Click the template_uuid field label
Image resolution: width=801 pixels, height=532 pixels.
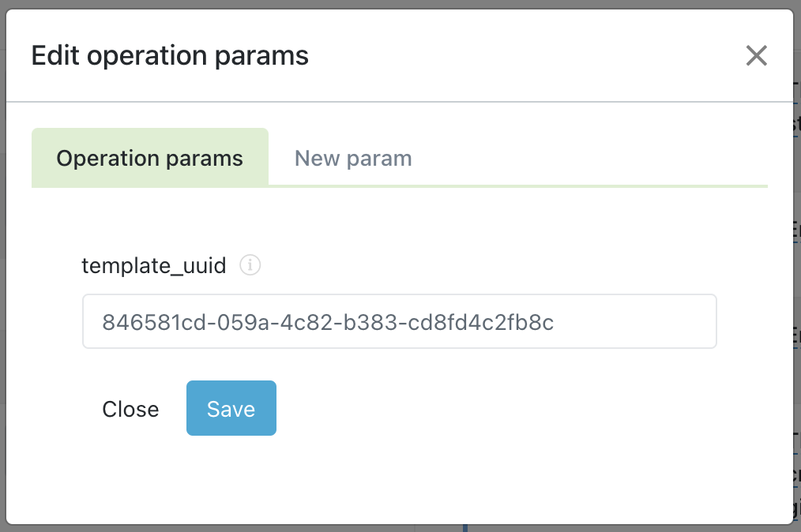tap(154, 265)
